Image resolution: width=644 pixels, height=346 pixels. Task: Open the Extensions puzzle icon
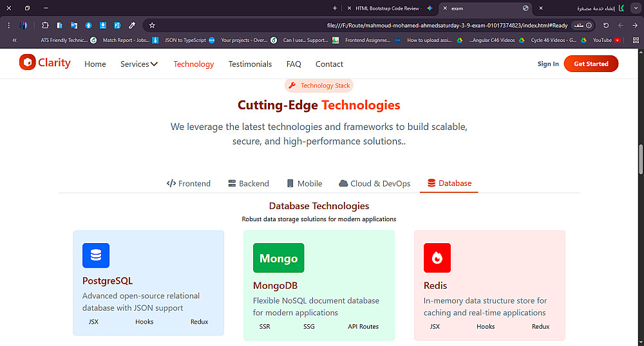45,26
